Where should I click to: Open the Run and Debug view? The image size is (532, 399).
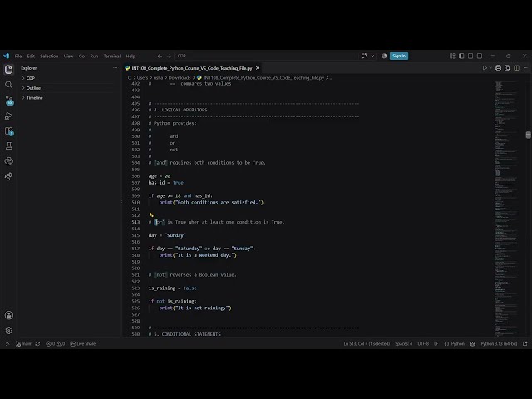[x=9, y=116]
